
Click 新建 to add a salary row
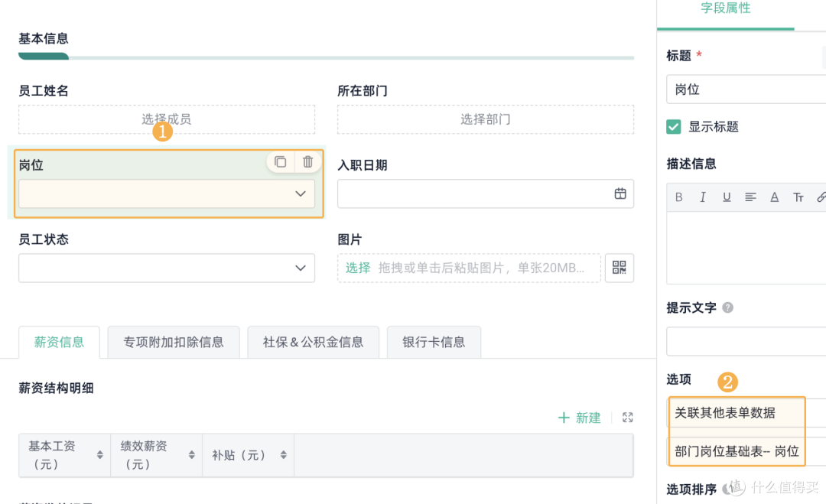coord(579,418)
